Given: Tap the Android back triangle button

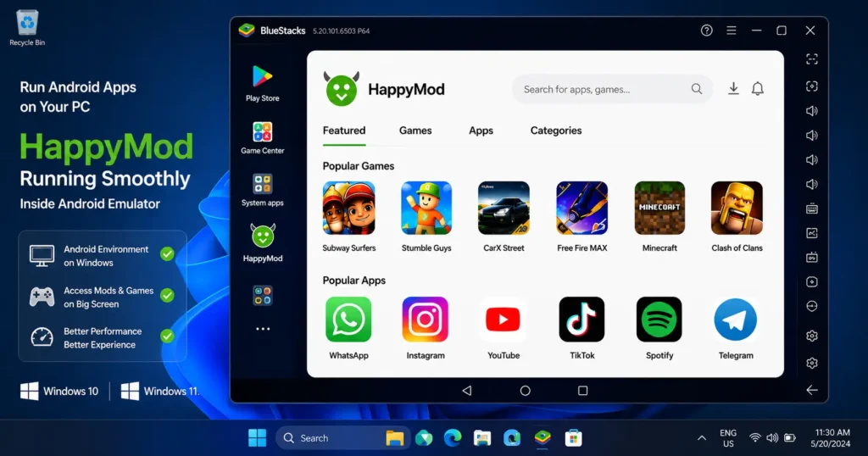Looking at the screenshot, I should (467, 391).
